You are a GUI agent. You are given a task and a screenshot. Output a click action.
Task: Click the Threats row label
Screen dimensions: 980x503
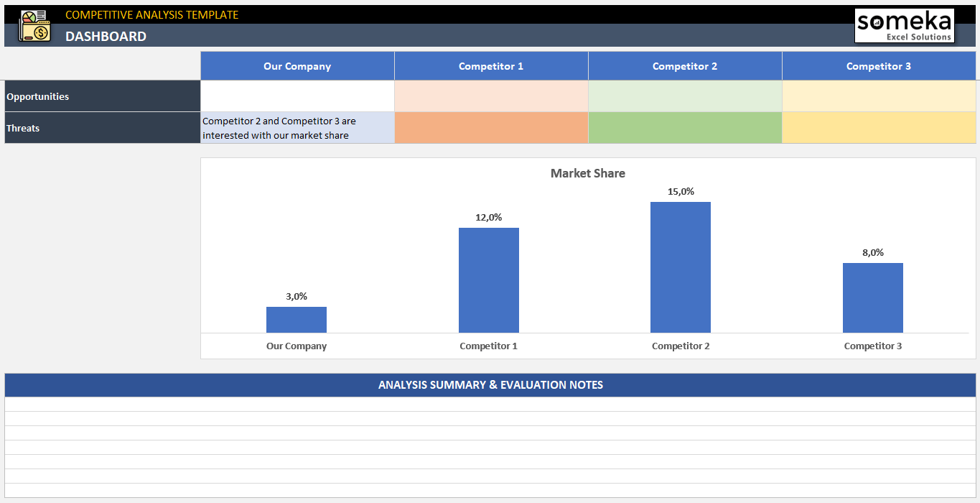[x=24, y=128]
